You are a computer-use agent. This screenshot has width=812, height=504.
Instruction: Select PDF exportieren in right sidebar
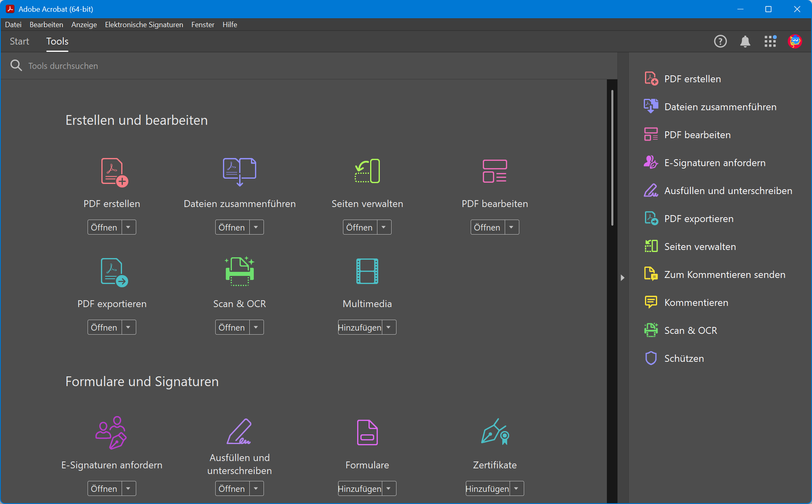click(689, 219)
